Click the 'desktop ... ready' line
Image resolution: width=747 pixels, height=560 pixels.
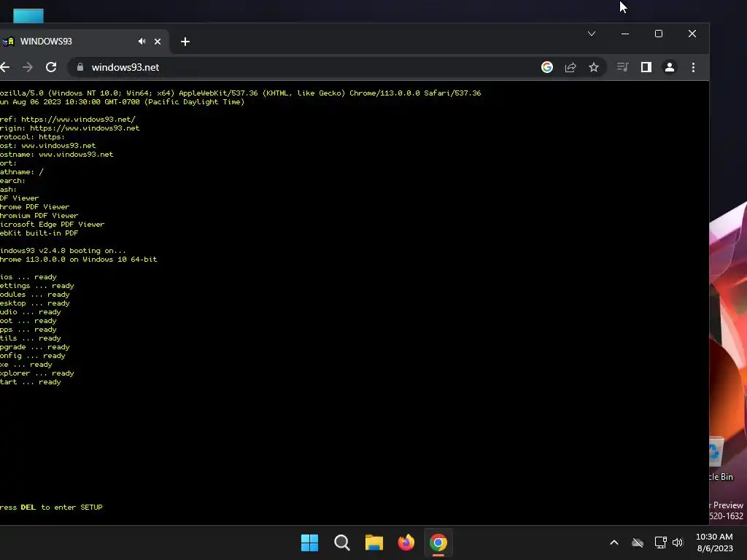coord(35,303)
